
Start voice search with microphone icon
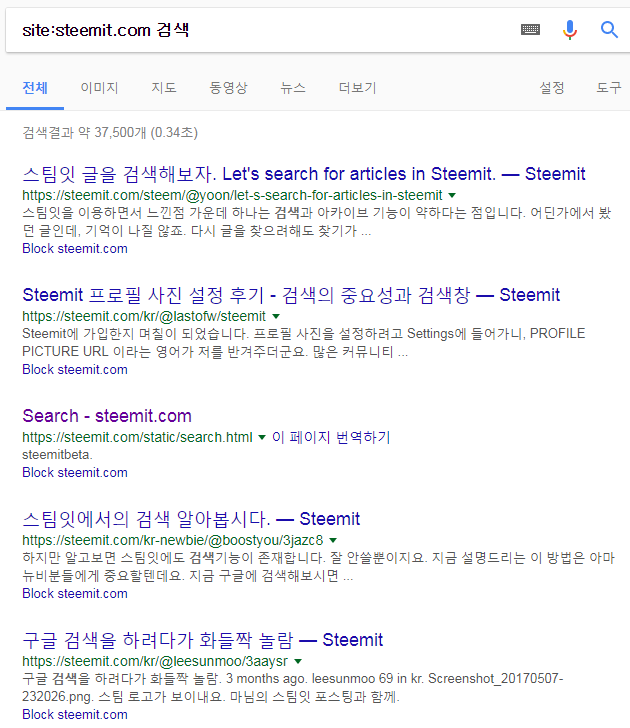[570, 30]
